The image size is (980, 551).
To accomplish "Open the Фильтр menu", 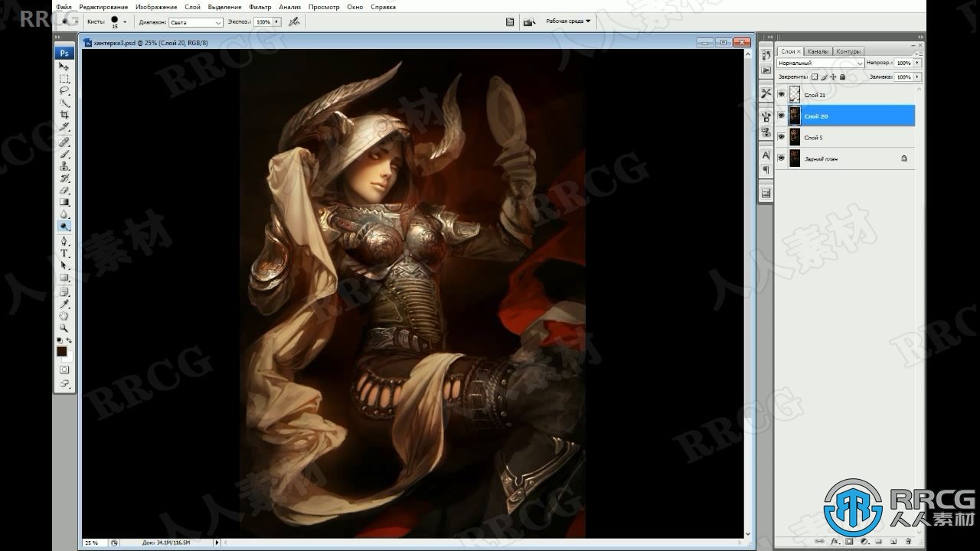I will pyautogui.click(x=260, y=7).
